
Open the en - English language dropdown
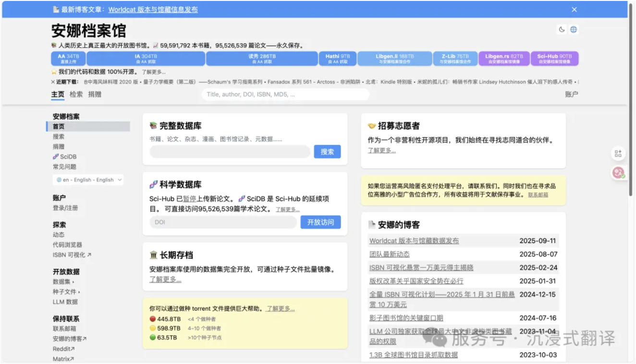(88, 180)
